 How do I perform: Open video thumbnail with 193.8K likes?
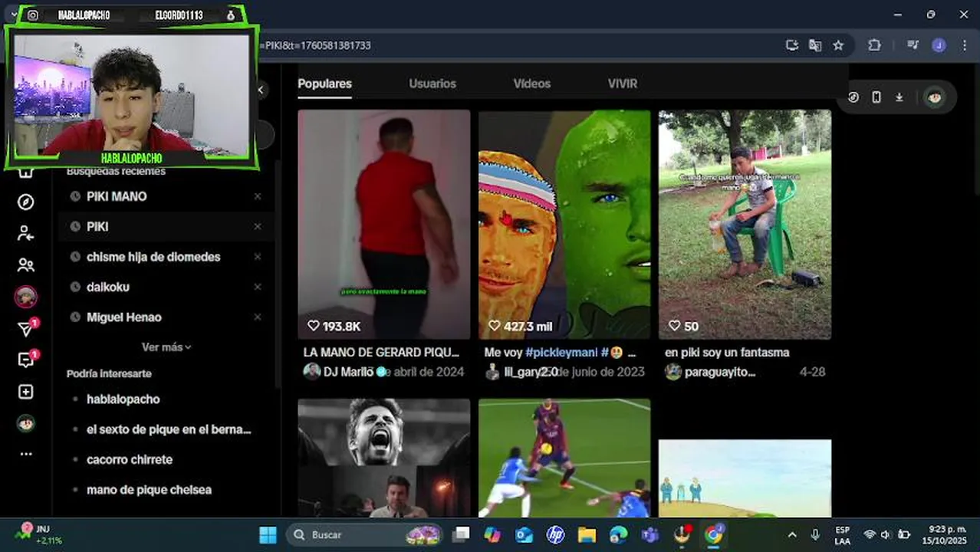(x=384, y=224)
